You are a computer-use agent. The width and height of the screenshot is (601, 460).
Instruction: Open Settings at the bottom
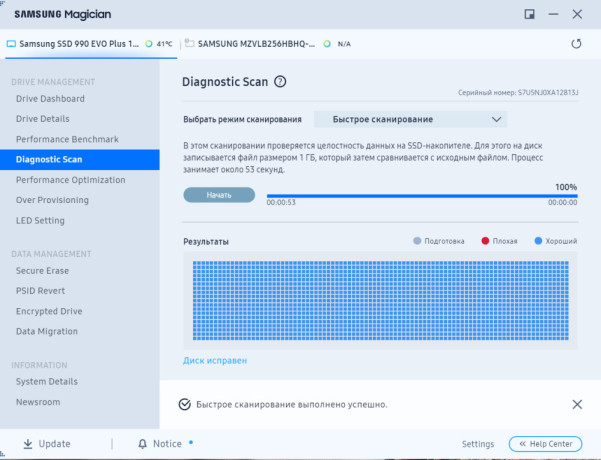tap(478, 444)
